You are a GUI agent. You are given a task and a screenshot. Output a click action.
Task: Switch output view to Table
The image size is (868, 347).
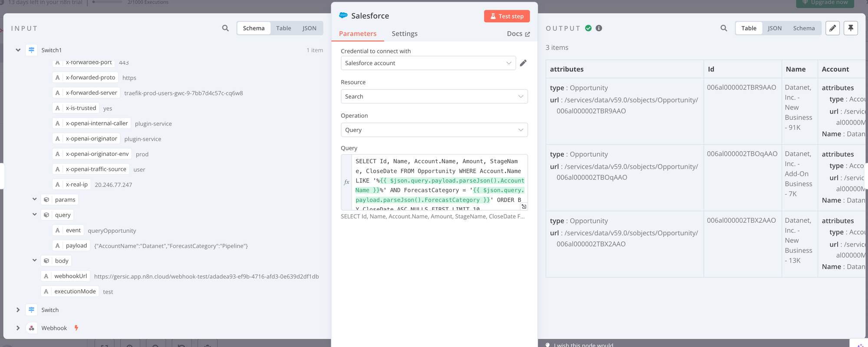click(x=749, y=28)
